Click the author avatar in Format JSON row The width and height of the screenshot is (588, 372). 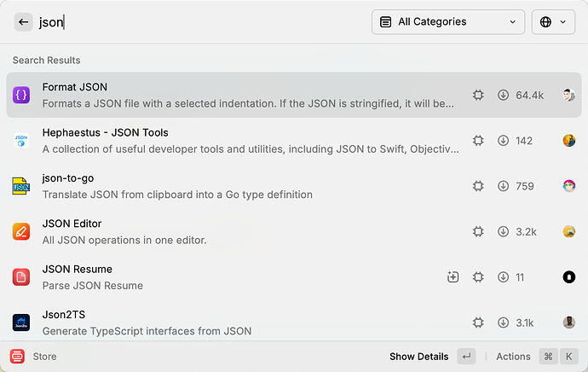click(569, 96)
